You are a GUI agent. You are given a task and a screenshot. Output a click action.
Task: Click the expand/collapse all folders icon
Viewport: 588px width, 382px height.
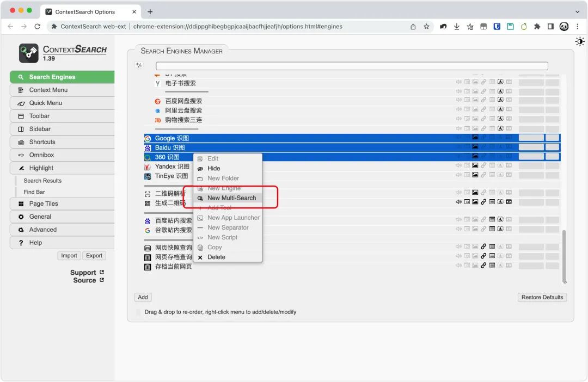(139, 65)
